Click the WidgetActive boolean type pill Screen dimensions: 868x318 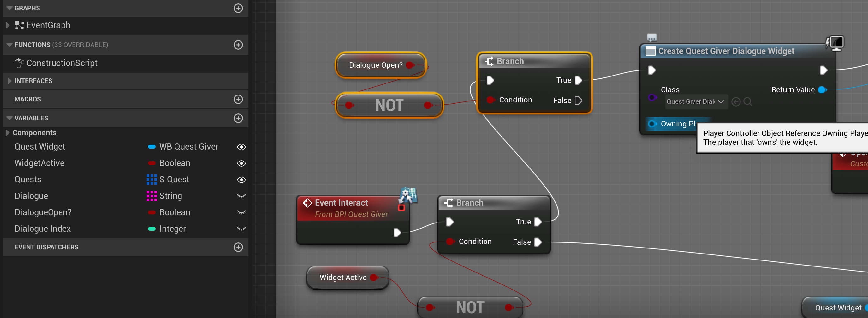(152, 163)
